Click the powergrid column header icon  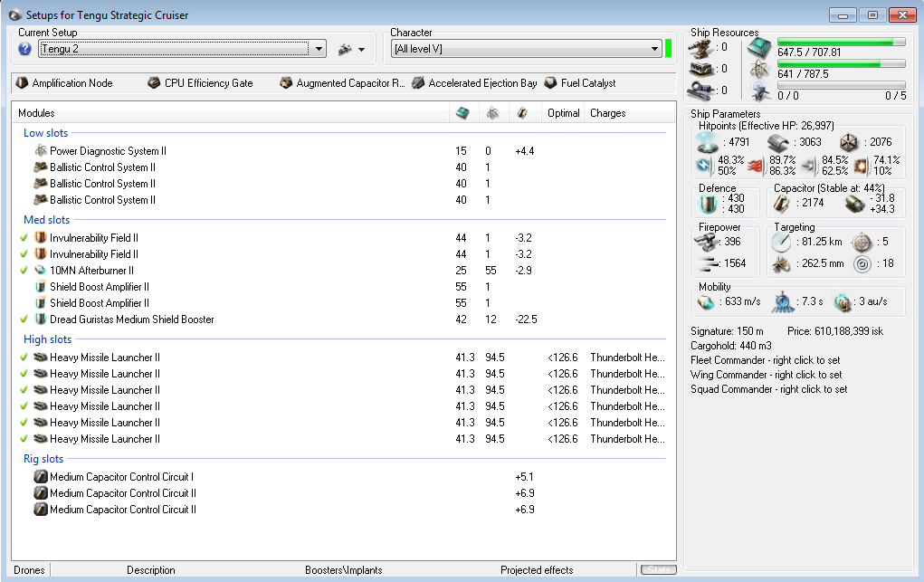[x=492, y=112]
